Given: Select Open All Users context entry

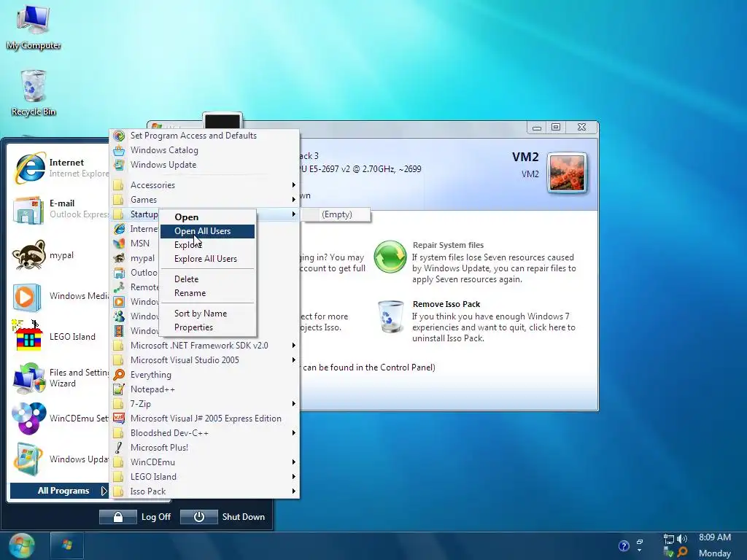Looking at the screenshot, I should (x=208, y=231).
